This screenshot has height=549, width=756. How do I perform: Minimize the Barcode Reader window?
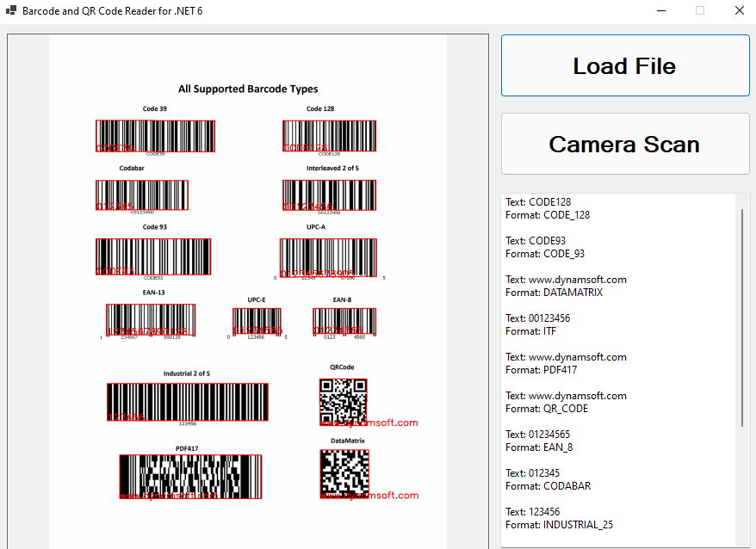click(x=661, y=11)
